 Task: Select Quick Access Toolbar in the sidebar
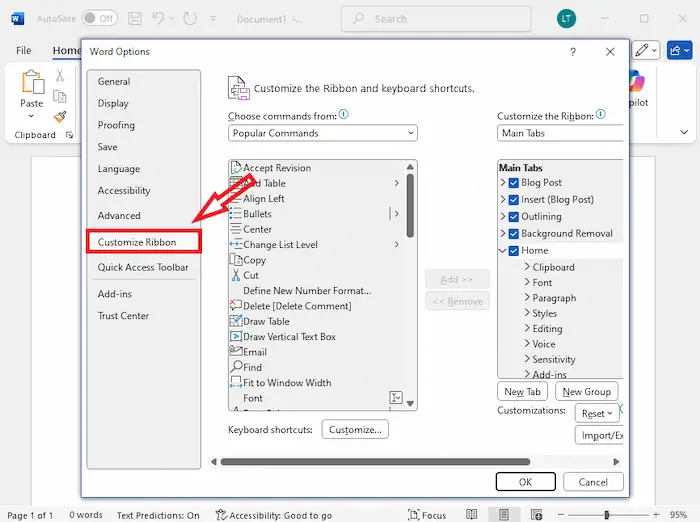click(143, 267)
